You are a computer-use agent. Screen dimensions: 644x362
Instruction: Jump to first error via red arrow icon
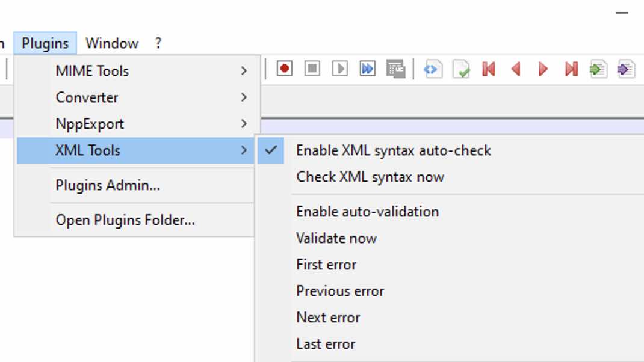pos(489,69)
